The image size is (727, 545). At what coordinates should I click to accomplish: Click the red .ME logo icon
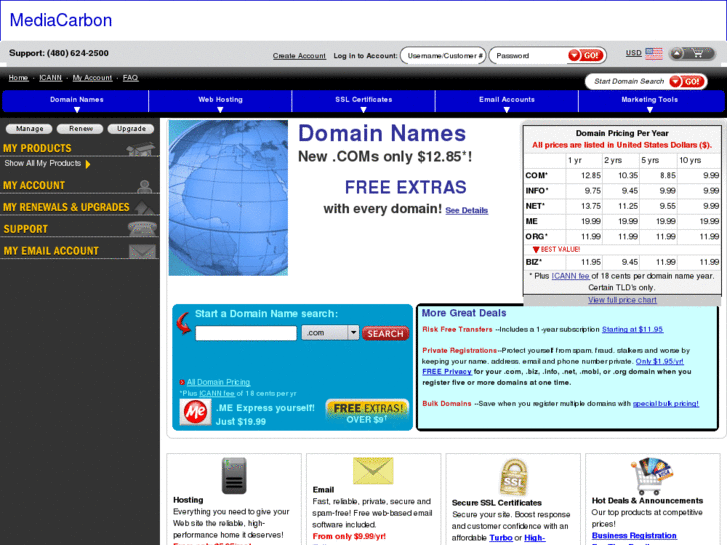coord(195,412)
